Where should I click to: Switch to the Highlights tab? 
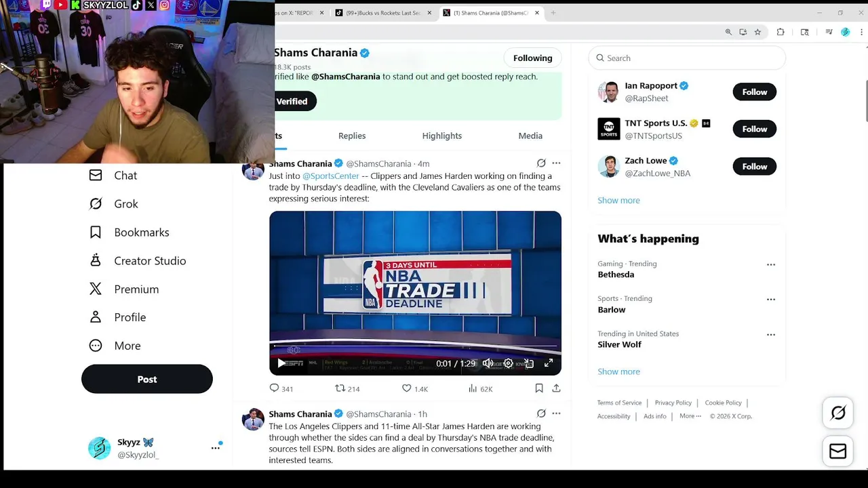point(442,136)
